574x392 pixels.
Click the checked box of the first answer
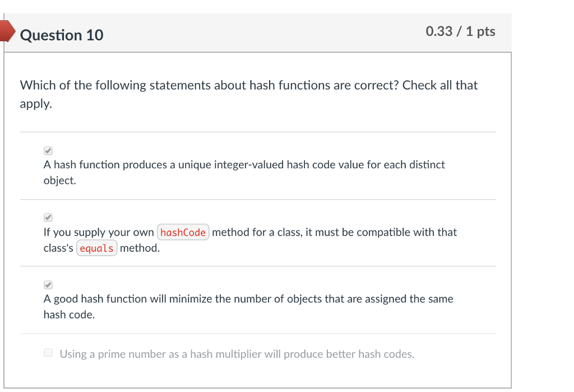point(48,150)
